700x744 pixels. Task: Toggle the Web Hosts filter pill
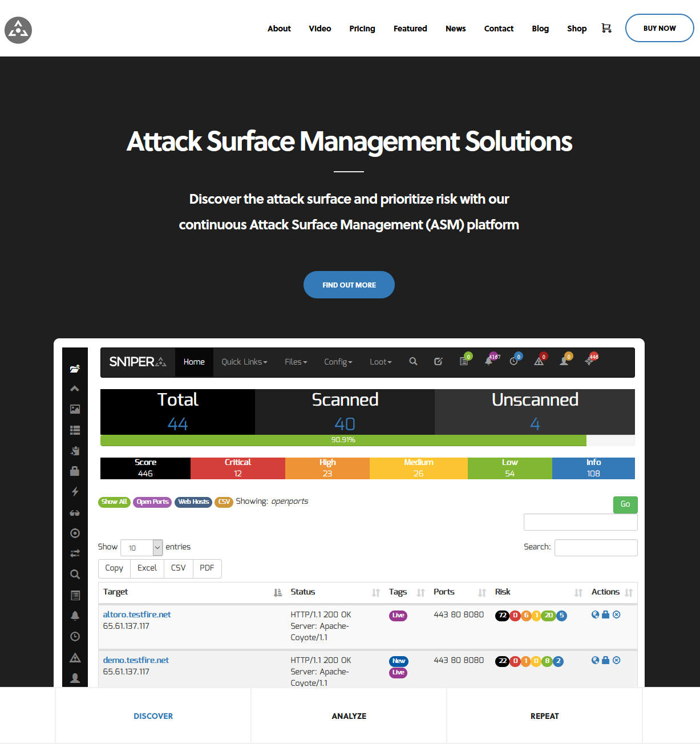coord(193,502)
